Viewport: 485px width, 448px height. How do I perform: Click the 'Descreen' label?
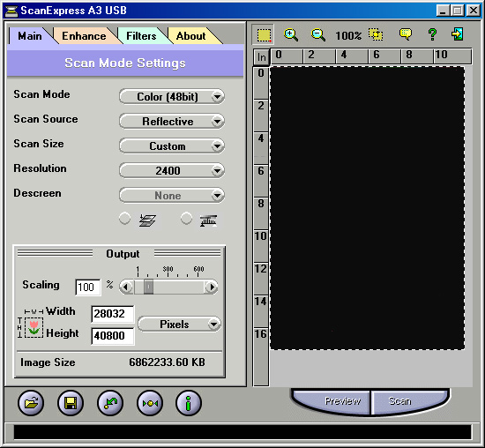point(37,193)
